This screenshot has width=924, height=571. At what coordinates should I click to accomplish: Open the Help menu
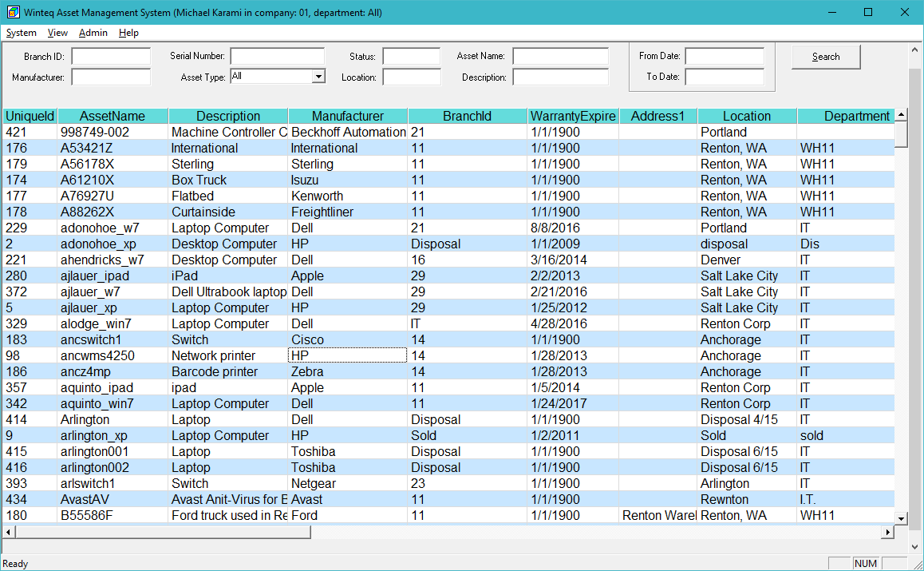click(x=128, y=33)
